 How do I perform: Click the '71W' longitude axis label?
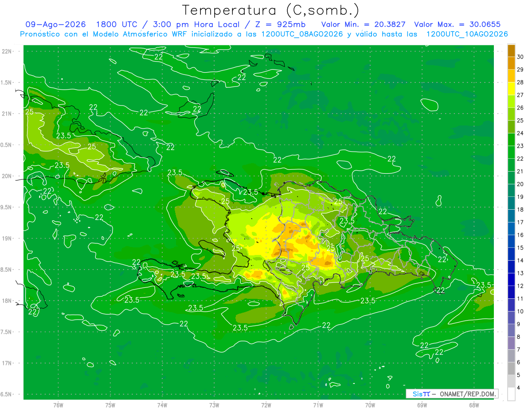coord(318,405)
